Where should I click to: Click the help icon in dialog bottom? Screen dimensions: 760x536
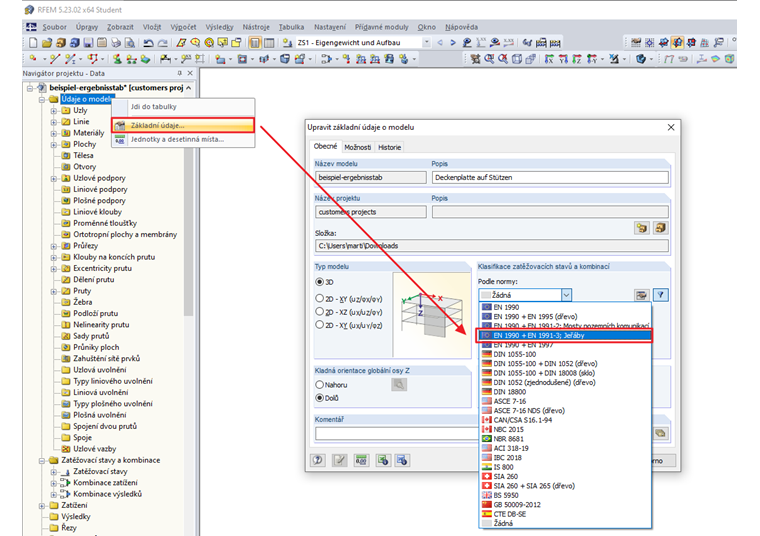(318, 460)
